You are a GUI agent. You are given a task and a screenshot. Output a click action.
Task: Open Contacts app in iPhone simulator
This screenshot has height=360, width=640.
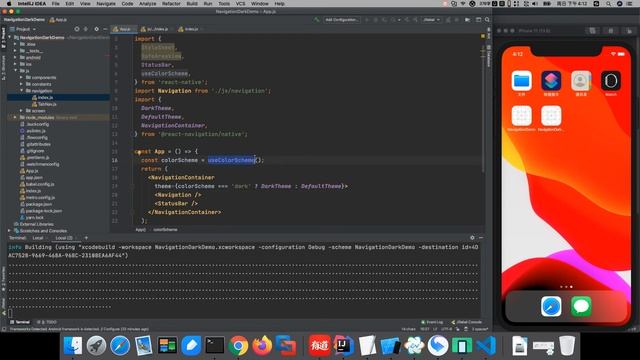[581, 80]
